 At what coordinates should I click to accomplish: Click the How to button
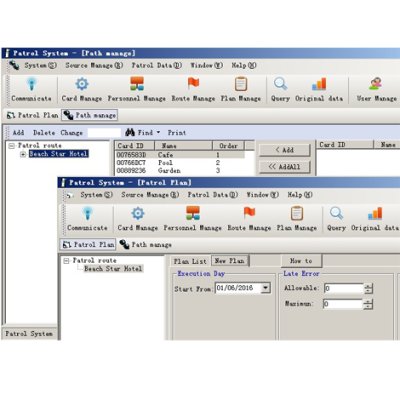301,261
